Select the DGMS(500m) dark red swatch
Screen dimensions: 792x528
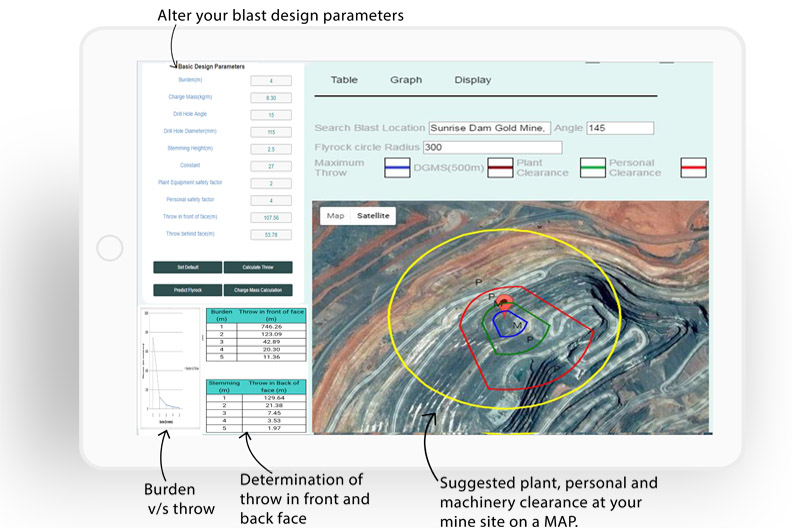pyautogui.click(x=500, y=167)
